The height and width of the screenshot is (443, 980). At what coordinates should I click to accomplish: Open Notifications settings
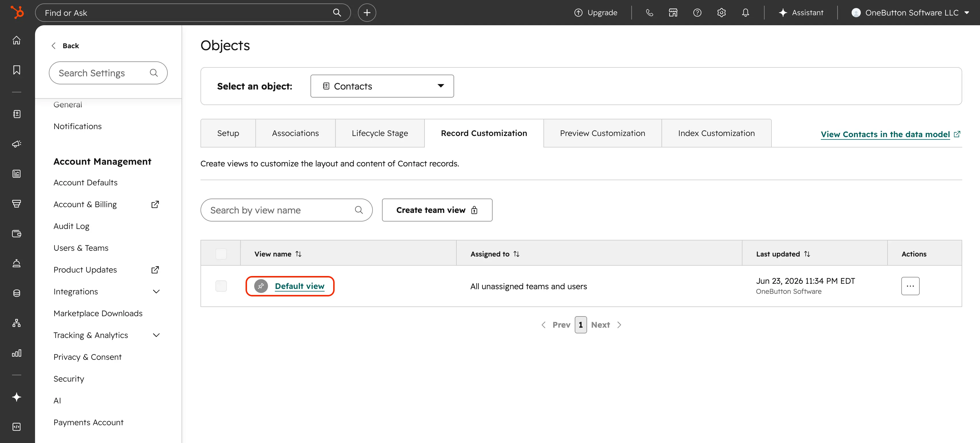(78, 126)
